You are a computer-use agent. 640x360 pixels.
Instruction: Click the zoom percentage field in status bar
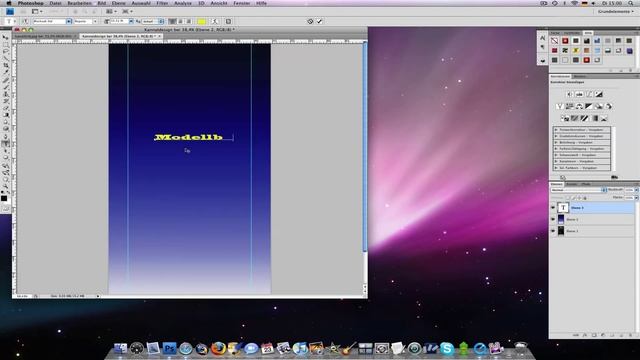point(22,296)
